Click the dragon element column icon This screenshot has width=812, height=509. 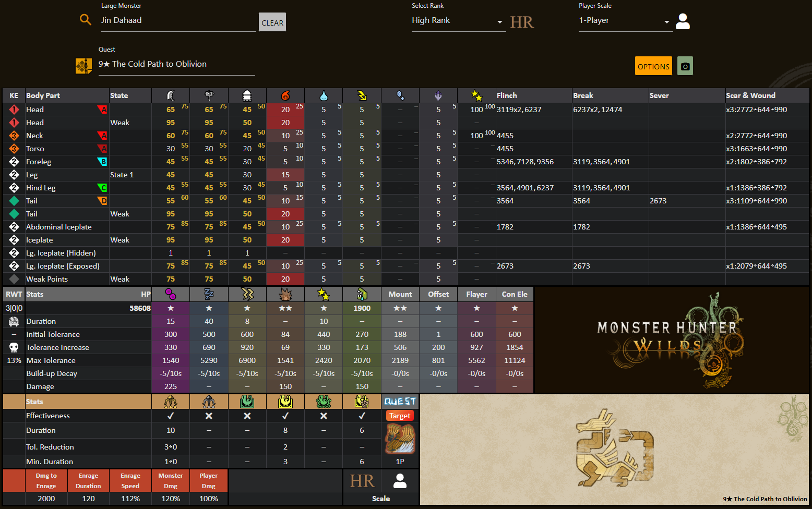coord(438,95)
